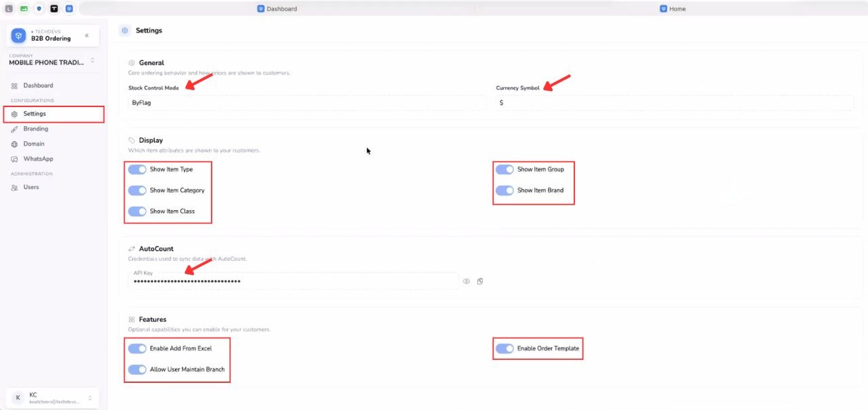Click the Display section tag icon
This screenshot has width=868, height=410.
click(132, 140)
